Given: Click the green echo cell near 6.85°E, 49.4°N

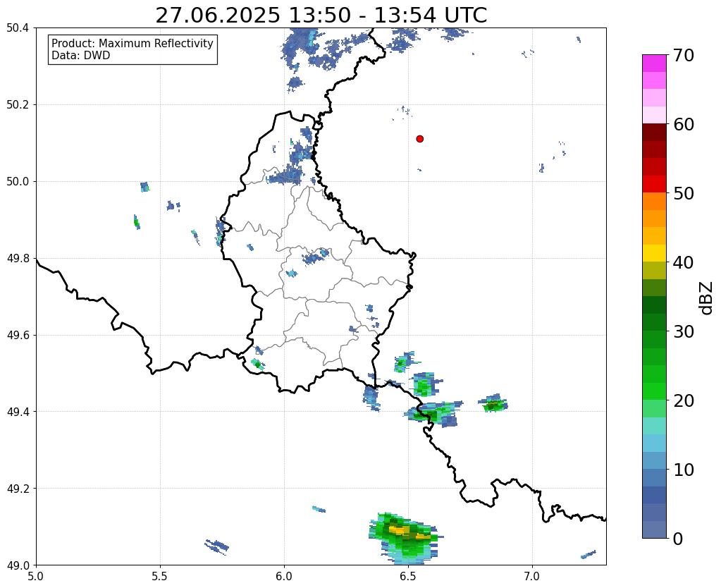Looking at the screenshot, I should point(493,404).
